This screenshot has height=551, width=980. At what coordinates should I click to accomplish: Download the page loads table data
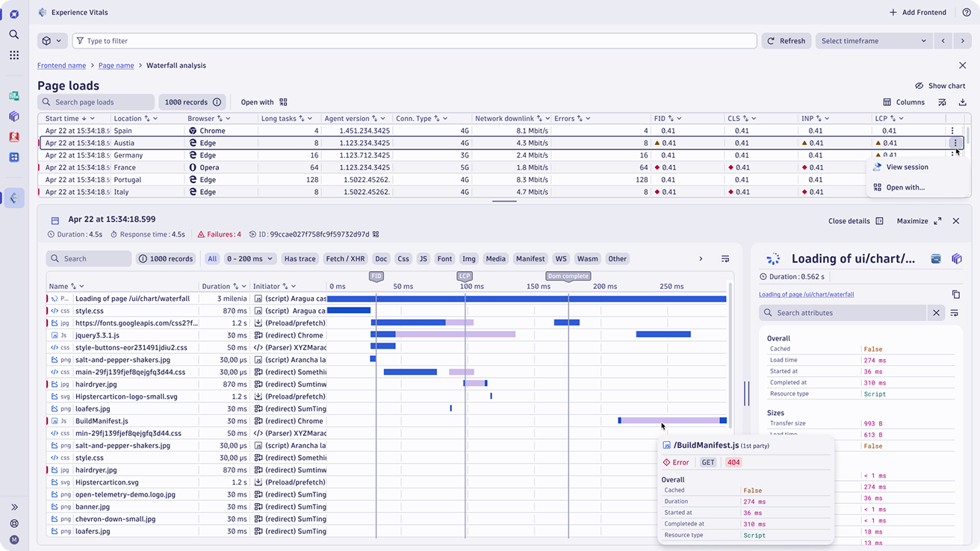[x=962, y=102]
